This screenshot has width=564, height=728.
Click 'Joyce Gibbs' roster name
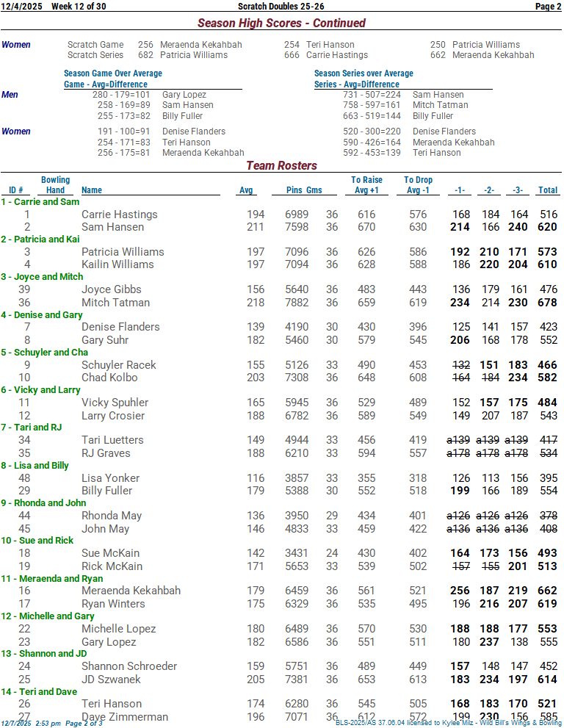pos(112,289)
